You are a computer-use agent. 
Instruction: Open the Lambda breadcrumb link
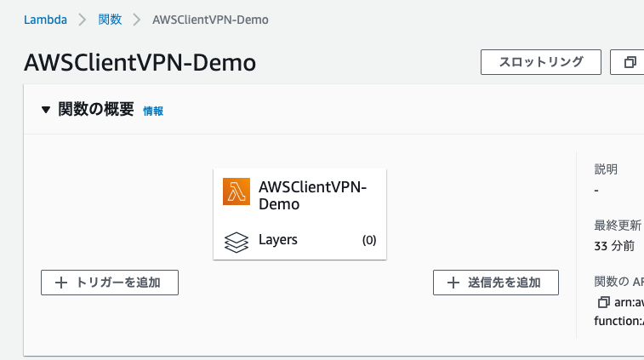(45, 20)
